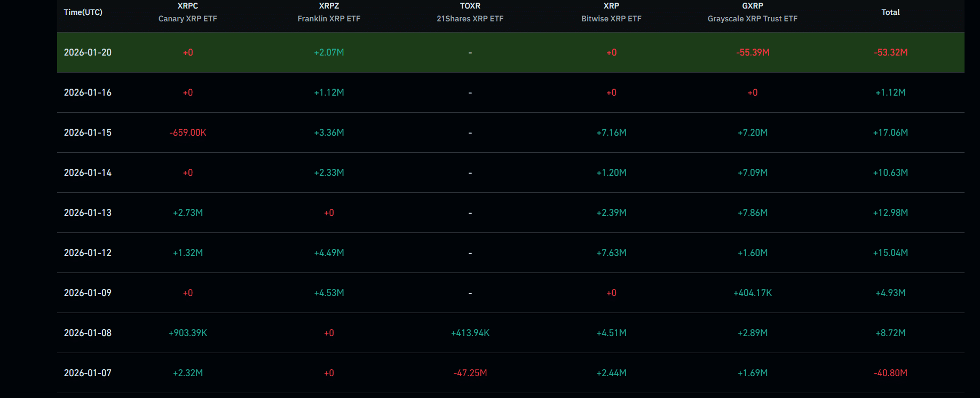Select the +12.98M total value
This screenshot has width=980, height=398.
tap(890, 213)
